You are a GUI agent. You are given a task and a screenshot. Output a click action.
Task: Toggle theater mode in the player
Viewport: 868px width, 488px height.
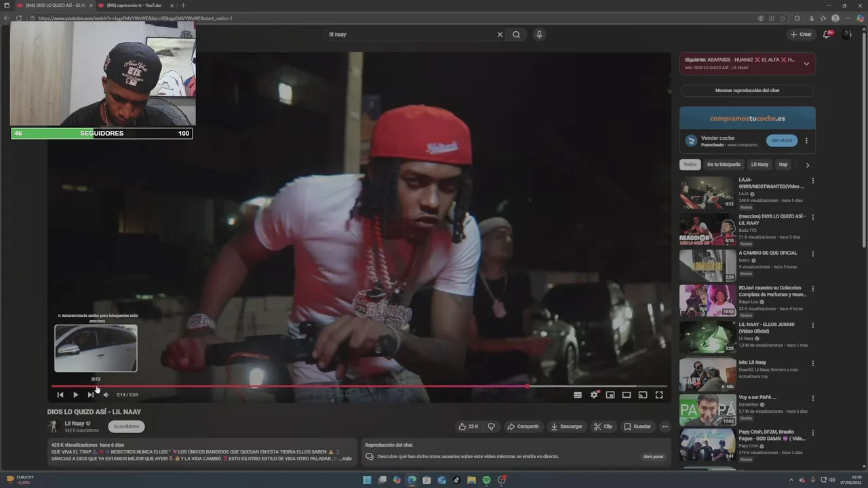pos(627,394)
